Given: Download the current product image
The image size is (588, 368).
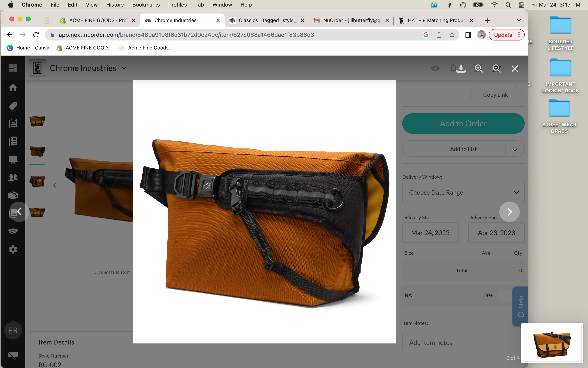Looking at the screenshot, I should [x=461, y=68].
